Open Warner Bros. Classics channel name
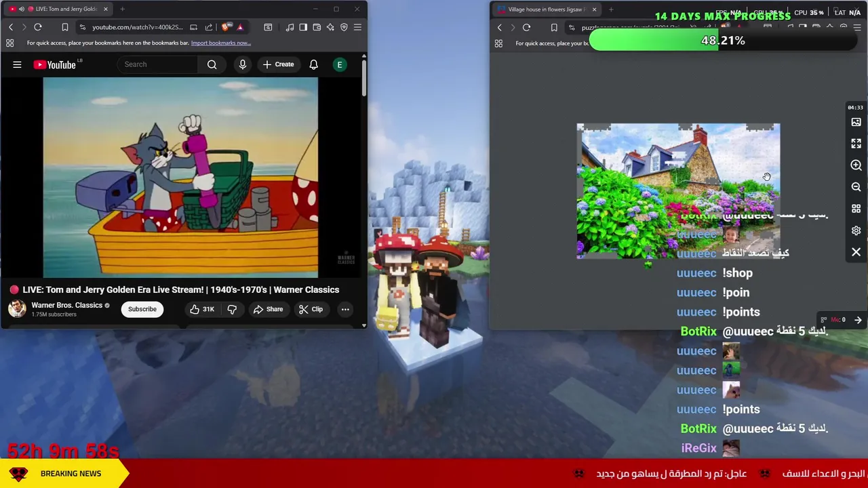 [66, 305]
